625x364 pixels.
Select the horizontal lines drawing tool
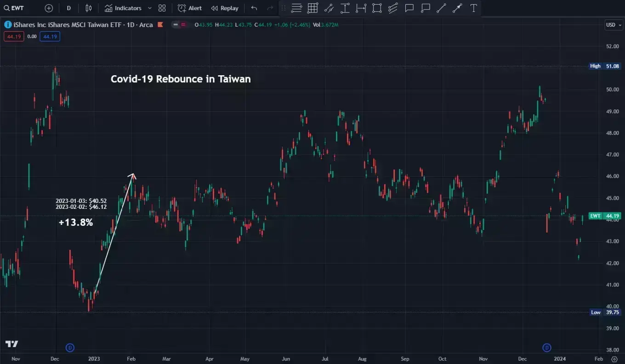[297, 8]
